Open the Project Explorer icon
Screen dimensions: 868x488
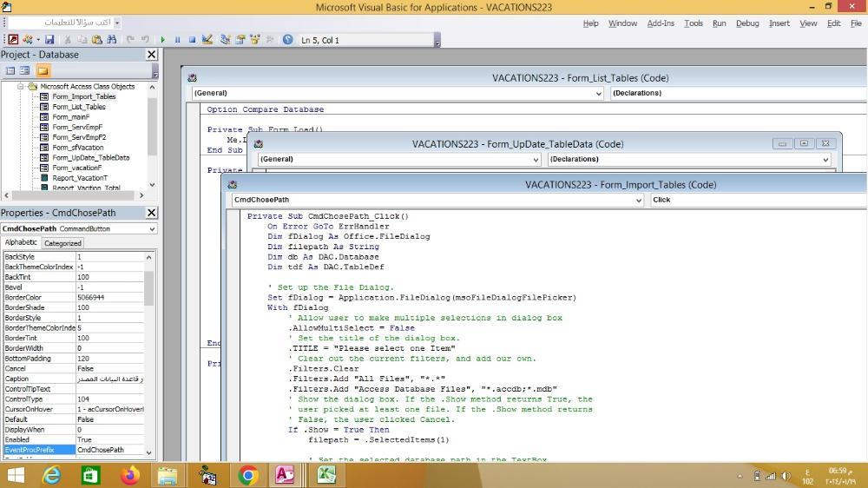click(x=226, y=39)
